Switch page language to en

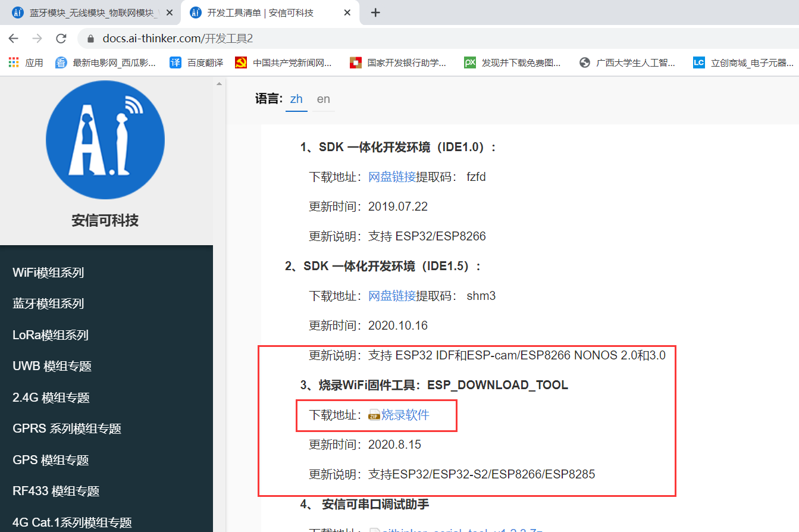(x=324, y=99)
